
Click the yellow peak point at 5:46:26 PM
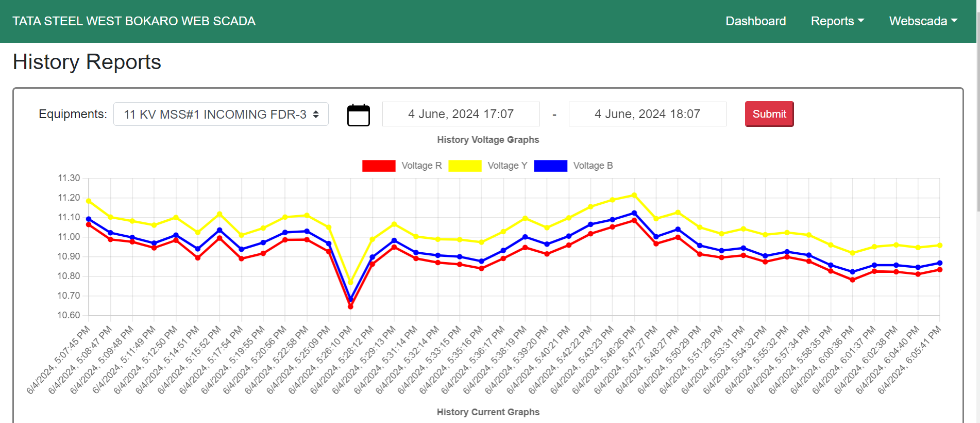pyautogui.click(x=634, y=195)
